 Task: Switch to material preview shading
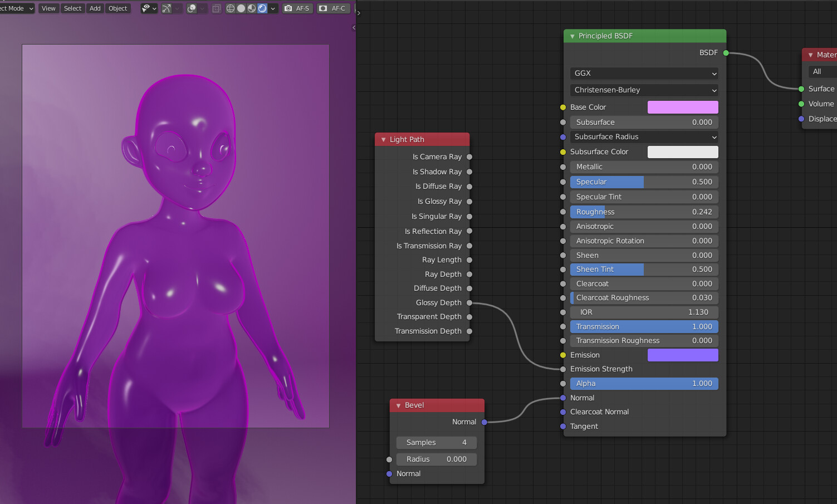252,8
